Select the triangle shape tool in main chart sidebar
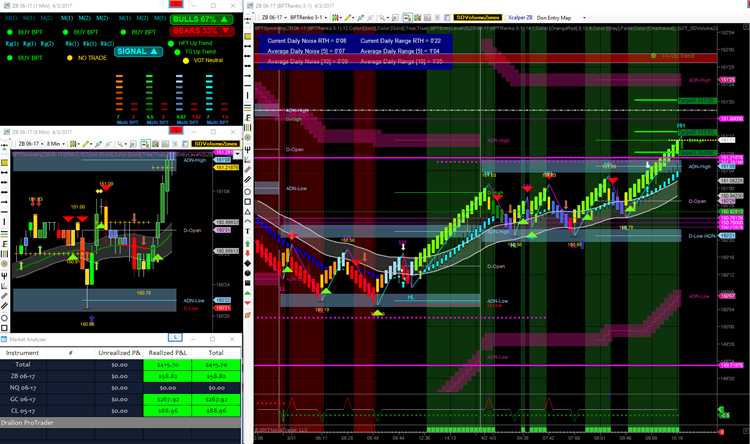 (247, 212)
